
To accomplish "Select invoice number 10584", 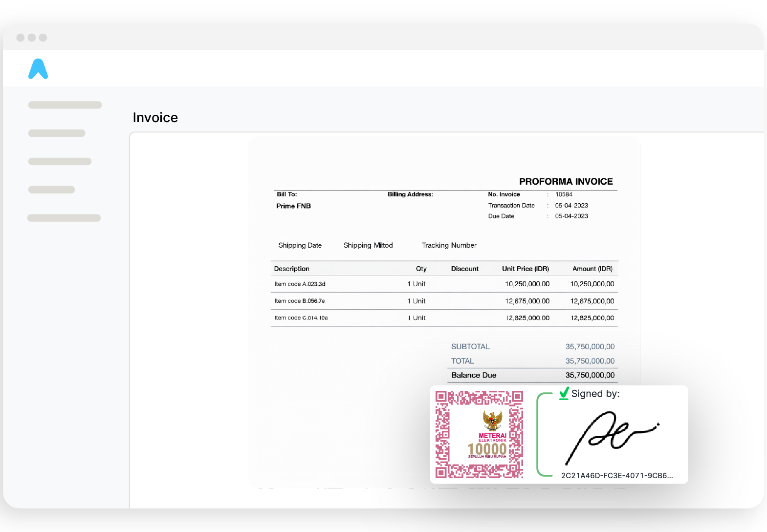I will point(564,194).
